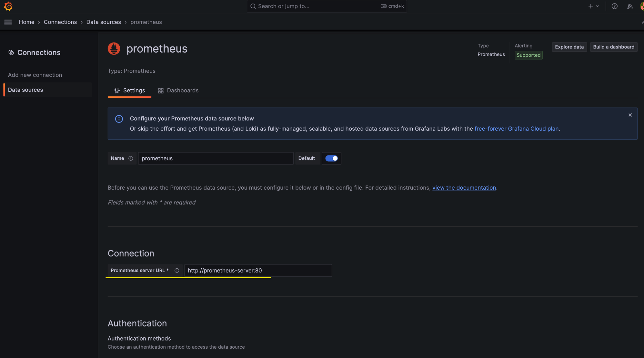This screenshot has height=358, width=644.
Task: Go to Data sources breadcrumb
Action: 104,22
